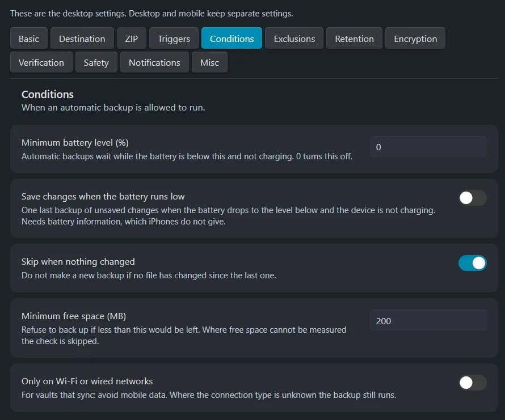Click the 'Only on Wi-Fi or wired networks' label
505x420 pixels.
pyautogui.click(x=87, y=381)
